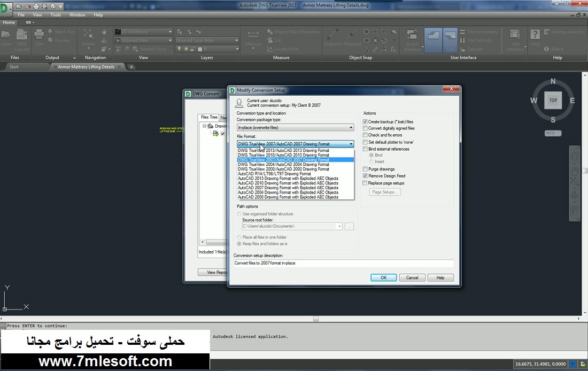Click the File Format combo box
The height and width of the screenshot is (371, 588).
tap(296, 144)
